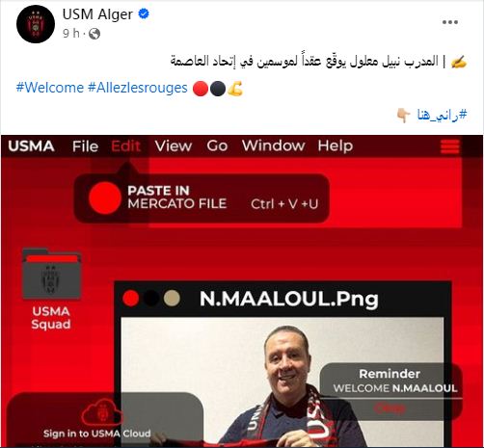Click the red hamburger menu icon

(449, 146)
